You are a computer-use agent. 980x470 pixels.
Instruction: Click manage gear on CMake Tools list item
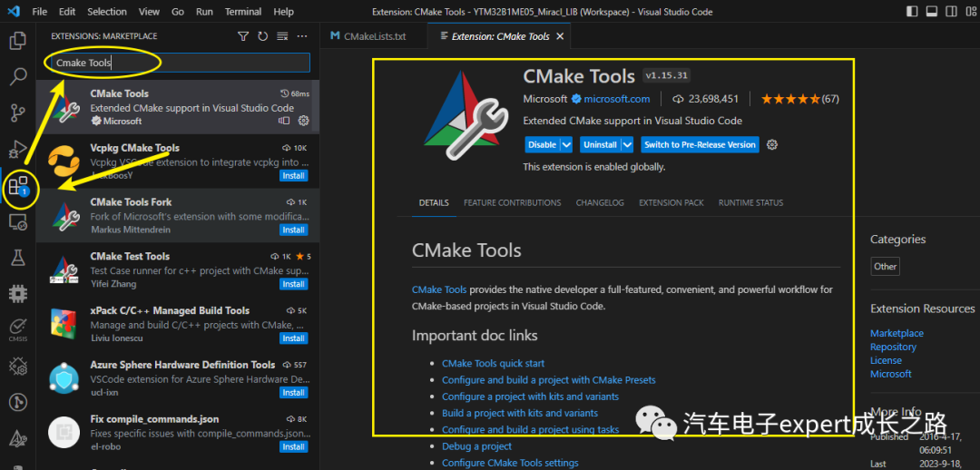click(304, 121)
